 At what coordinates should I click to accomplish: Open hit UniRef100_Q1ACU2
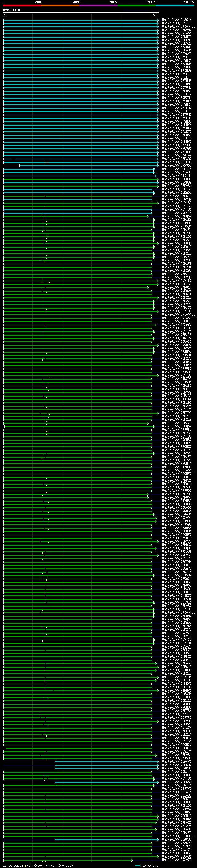click(176, 839)
